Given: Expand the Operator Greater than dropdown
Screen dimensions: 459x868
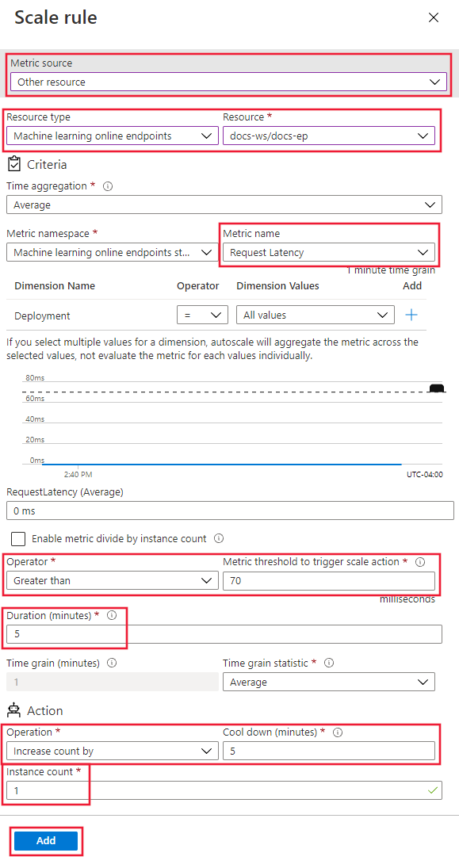Looking at the screenshot, I should point(113,581).
